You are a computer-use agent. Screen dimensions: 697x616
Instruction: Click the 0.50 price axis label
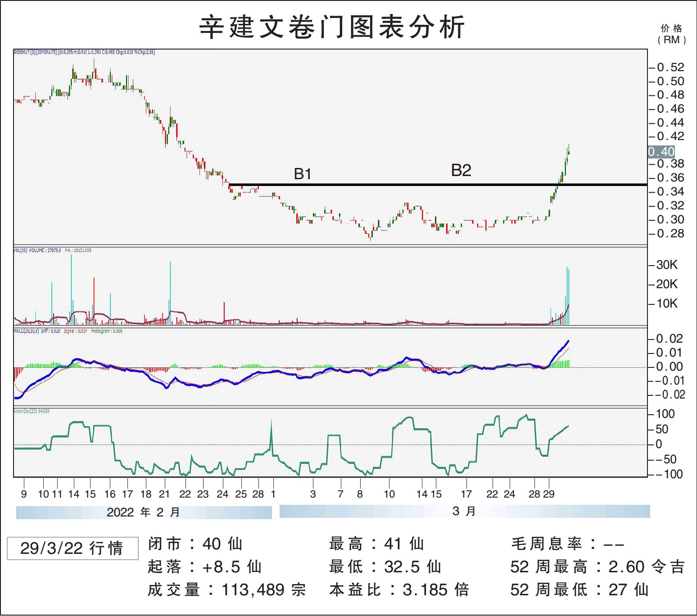(670, 82)
